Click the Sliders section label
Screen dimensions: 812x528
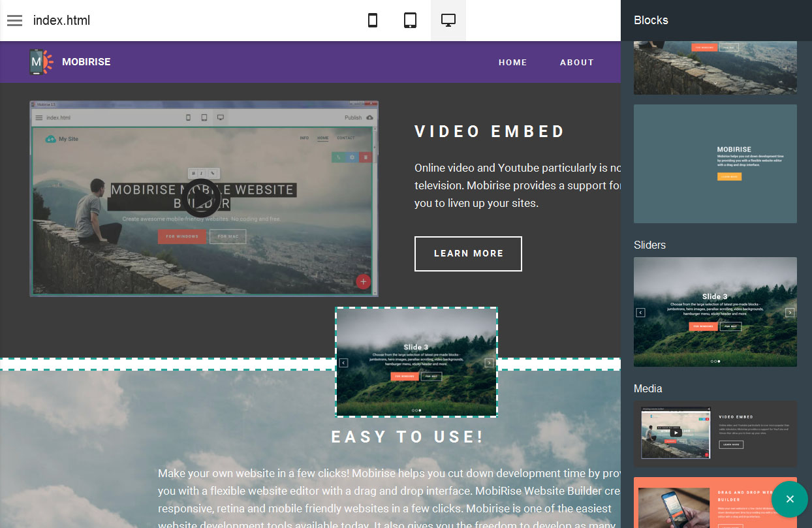click(649, 245)
